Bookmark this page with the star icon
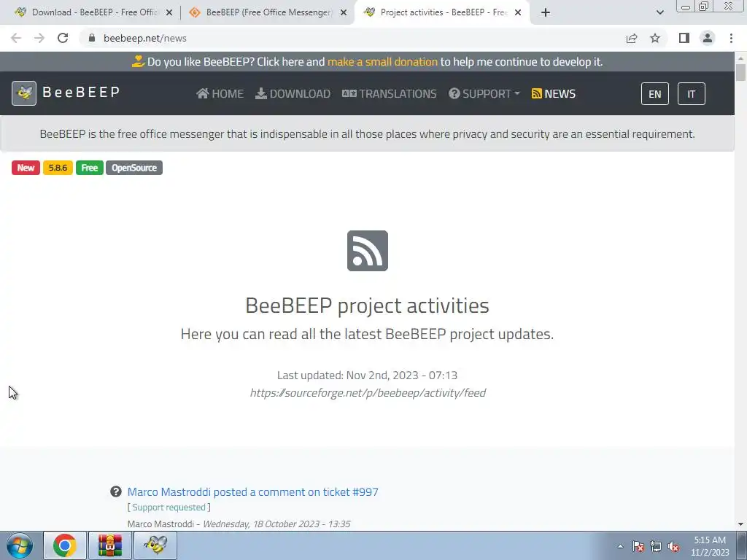 click(x=655, y=38)
